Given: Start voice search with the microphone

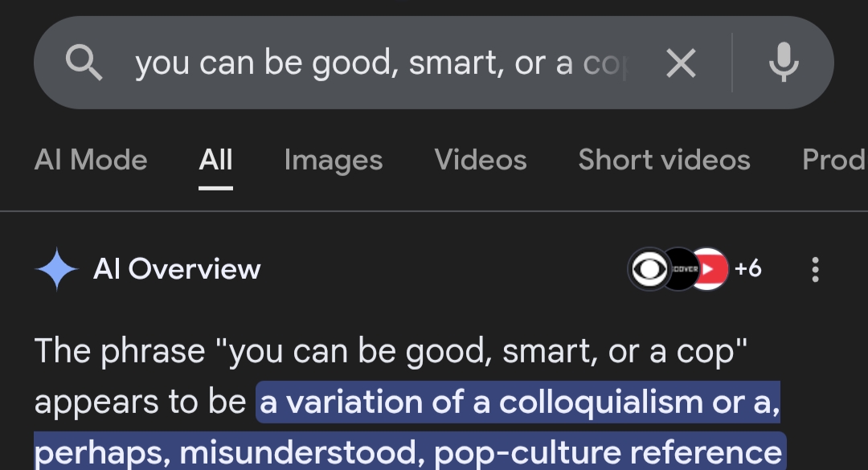Looking at the screenshot, I should pyautogui.click(x=783, y=62).
